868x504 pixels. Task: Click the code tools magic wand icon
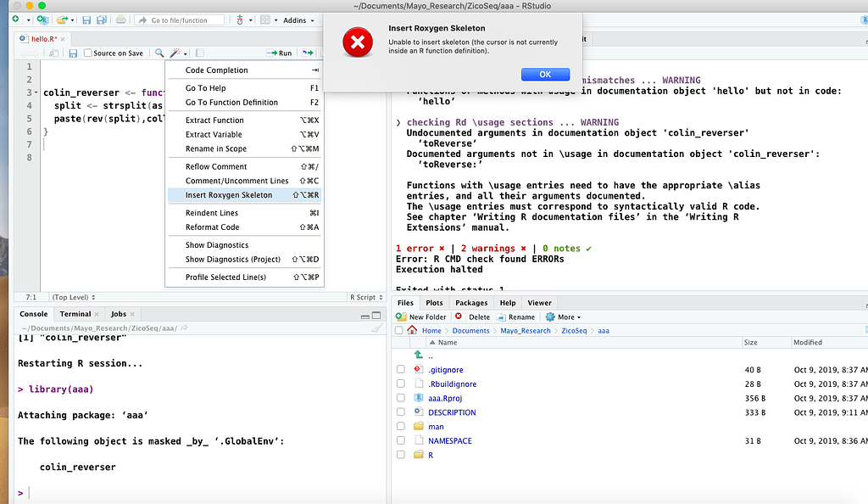point(175,53)
